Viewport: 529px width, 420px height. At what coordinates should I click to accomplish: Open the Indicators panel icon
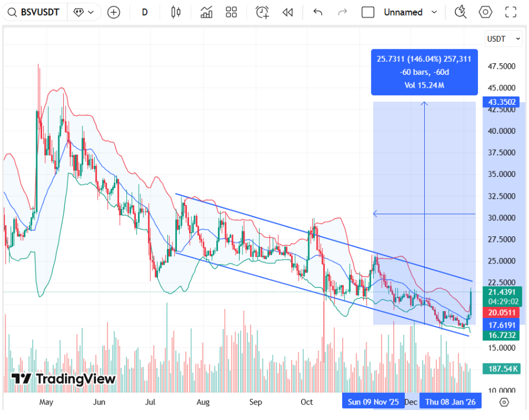click(x=207, y=12)
